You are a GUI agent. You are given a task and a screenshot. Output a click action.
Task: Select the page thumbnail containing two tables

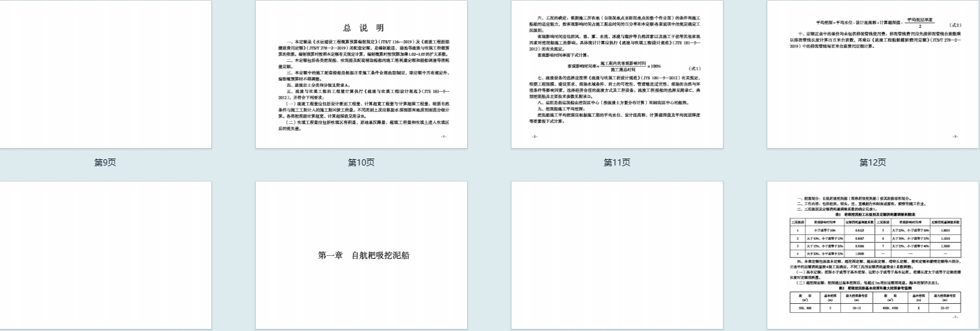(870, 255)
